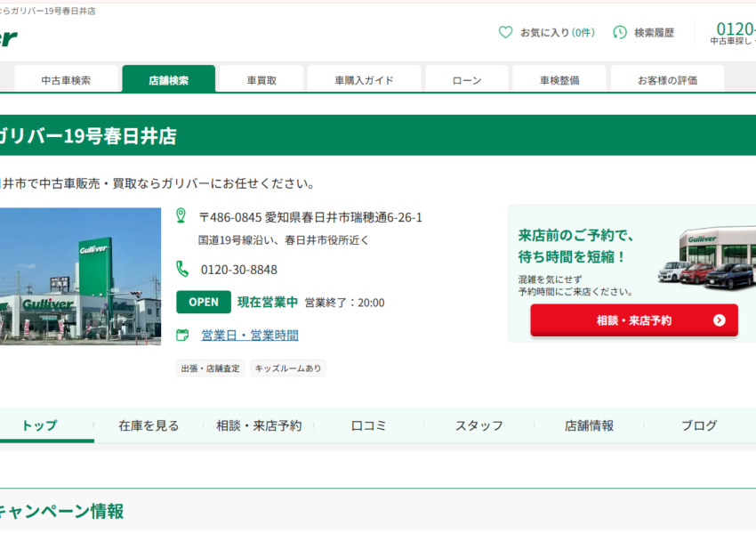
Task: Open the 車買取 tab
Action: 261,79
